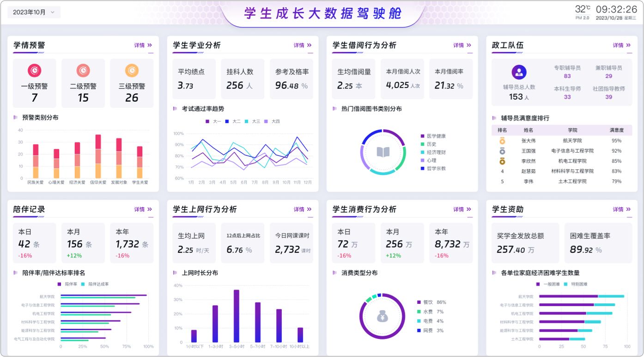The height and width of the screenshot is (357, 644).
Task: Click the 消费类型分布 section marker icon
Action: (334, 273)
